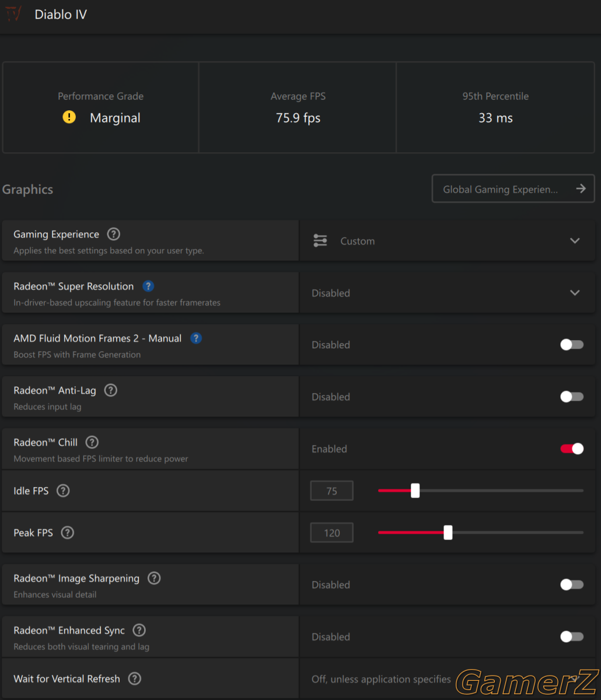Click the 'Boost FPS with Frame Generation' description
The width and height of the screenshot is (601, 700).
click(77, 355)
